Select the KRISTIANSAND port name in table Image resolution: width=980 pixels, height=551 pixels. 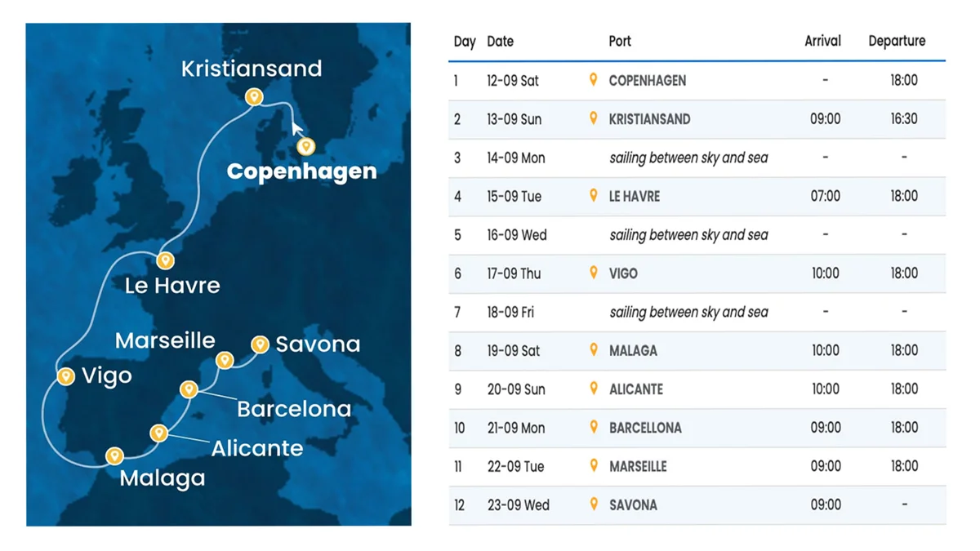coord(649,119)
